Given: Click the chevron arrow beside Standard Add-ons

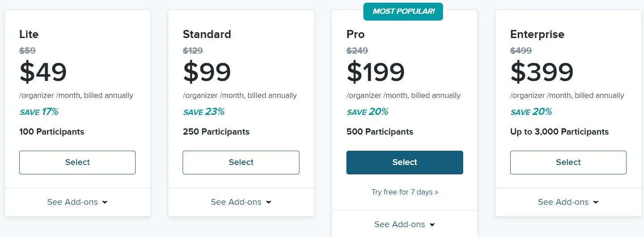Looking at the screenshot, I should point(269,202).
